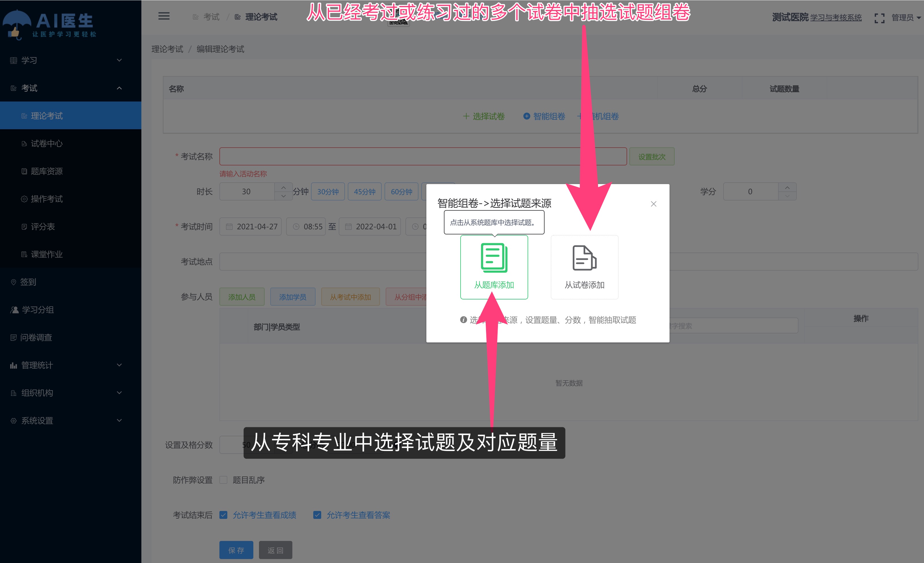The width and height of the screenshot is (924, 563).
Task: Select the 30分钟 duration preset
Action: [x=328, y=192]
